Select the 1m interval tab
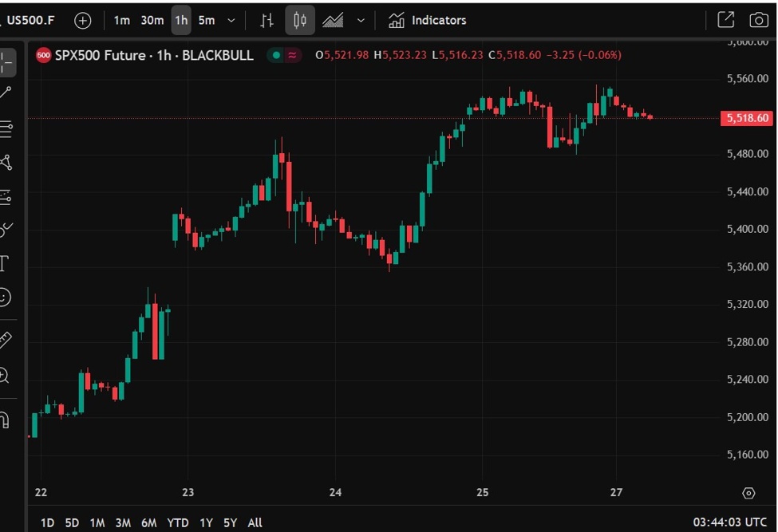This screenshot has width=778, height=532. coord(121,20)
